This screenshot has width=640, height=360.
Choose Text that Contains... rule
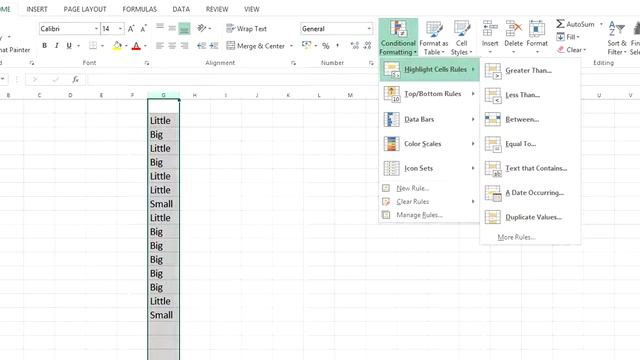[530, 168]
